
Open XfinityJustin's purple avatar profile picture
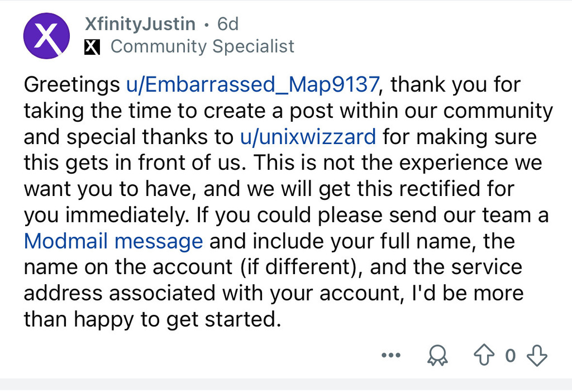[47, 36]
